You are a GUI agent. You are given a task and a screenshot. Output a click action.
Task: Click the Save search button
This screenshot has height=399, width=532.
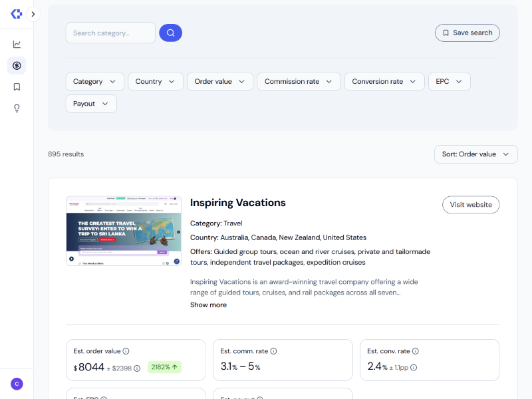coord(467,33)
